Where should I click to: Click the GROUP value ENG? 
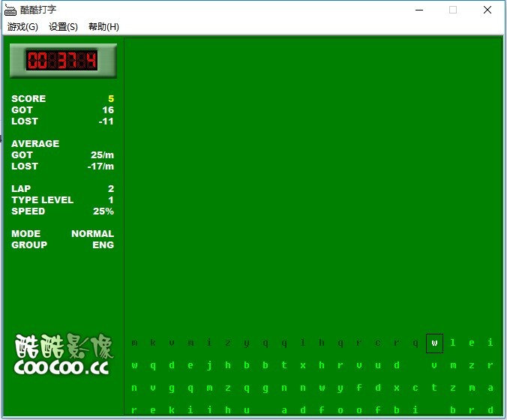[103, 245]
